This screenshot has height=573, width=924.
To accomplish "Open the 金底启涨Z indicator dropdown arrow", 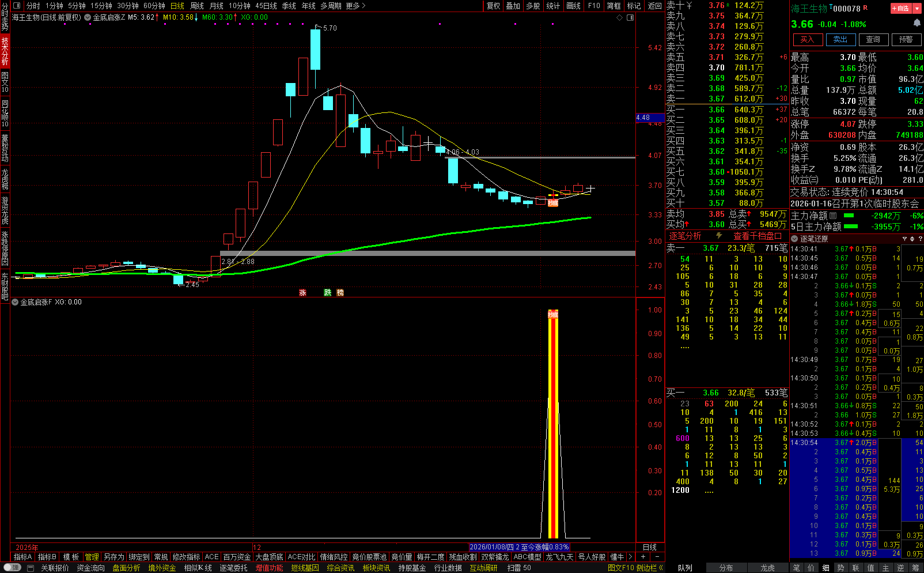I will 88,17.
